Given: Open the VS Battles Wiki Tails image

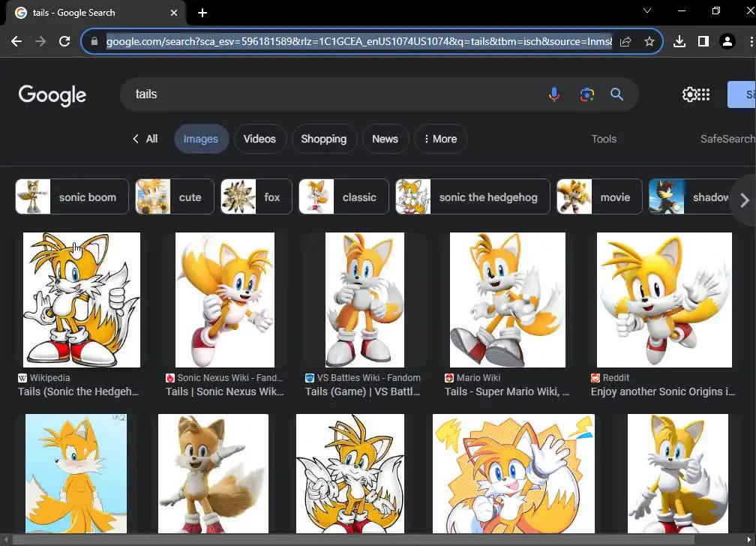Looking at the screenshot, I should click(x=364, y=300).
